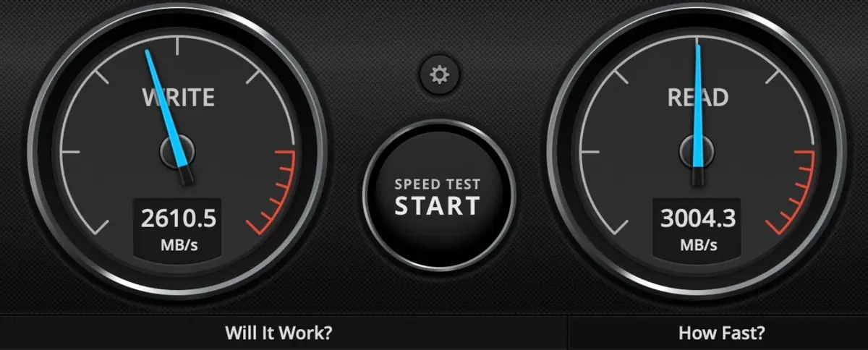Image resolution: width=868 pixels, height=350 pixels.
Task: Click MB/s unit under read value
Action: point(698,244)
